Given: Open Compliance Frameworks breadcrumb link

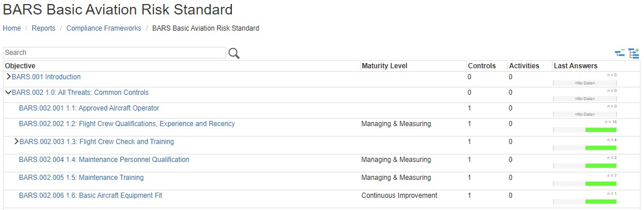Looking at the screenshot, I should 104,28.
